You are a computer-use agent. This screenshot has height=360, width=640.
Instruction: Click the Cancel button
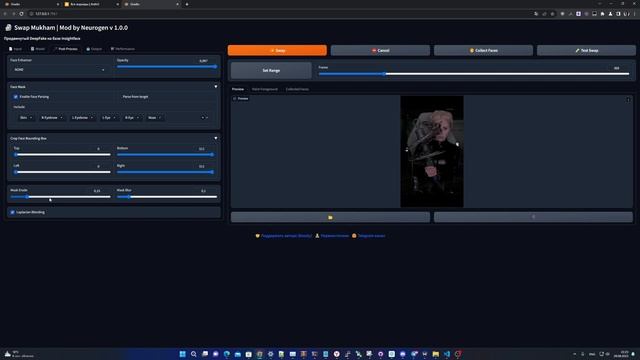coord(380,50)
